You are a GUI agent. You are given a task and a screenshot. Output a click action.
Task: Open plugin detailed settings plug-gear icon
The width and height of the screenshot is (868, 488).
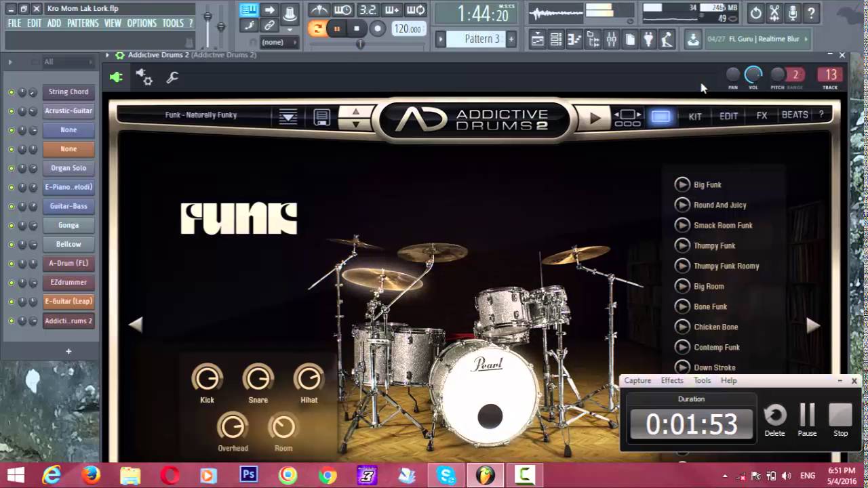pos(144,77)
